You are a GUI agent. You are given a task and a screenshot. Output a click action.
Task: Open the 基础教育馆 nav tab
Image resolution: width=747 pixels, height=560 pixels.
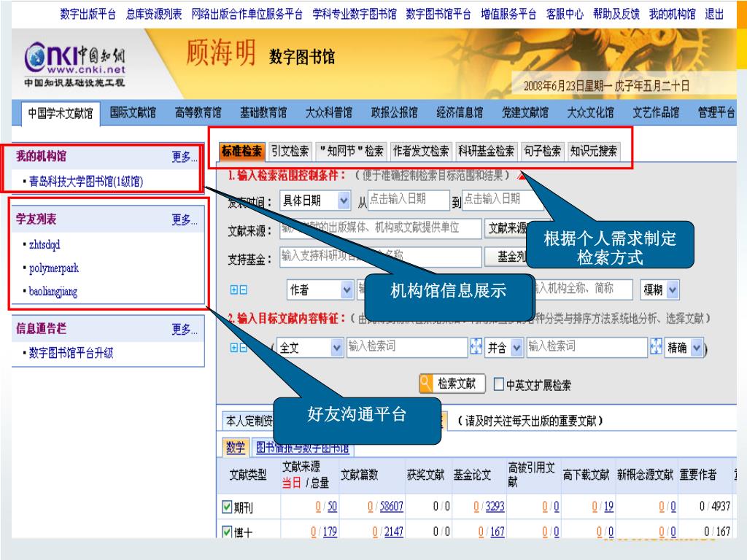[x=263, y=112]
